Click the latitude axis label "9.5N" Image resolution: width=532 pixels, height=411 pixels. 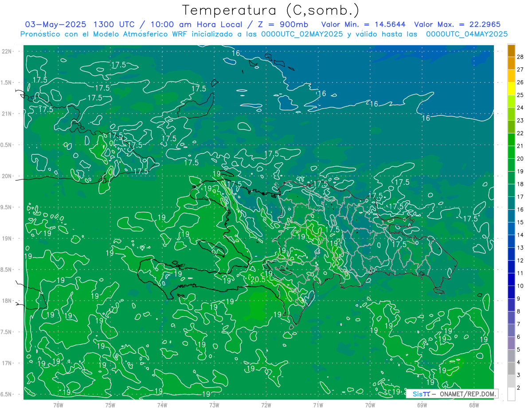(x=7, y=207)
